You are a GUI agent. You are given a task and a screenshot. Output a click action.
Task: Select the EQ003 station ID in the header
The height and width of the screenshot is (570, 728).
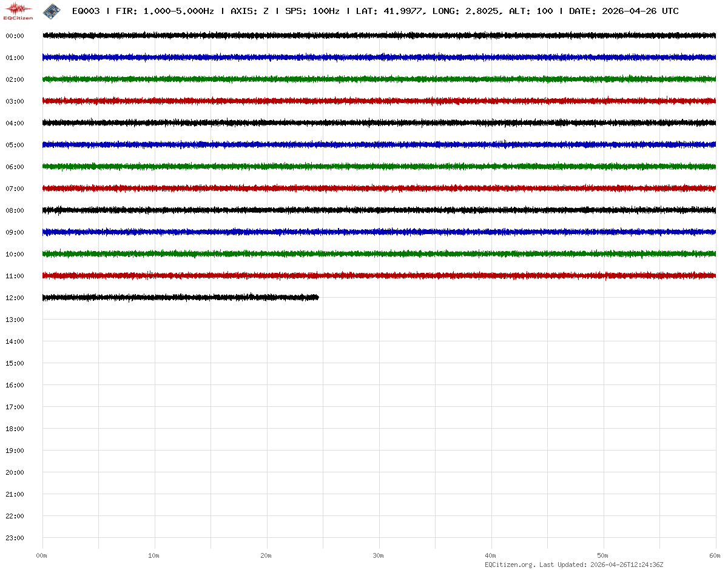pos(86,12)
